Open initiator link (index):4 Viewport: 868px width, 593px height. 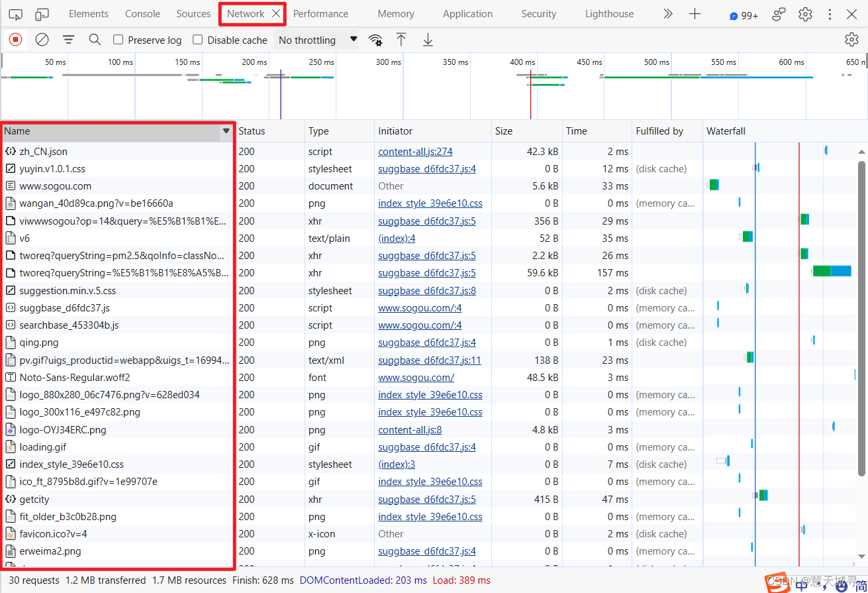pos(397,238)
